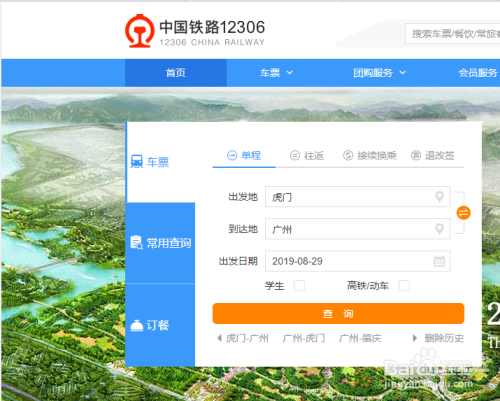
Task: Open location picker in 到达地 field
Action: pyautogui.click(x=440, y=229)
